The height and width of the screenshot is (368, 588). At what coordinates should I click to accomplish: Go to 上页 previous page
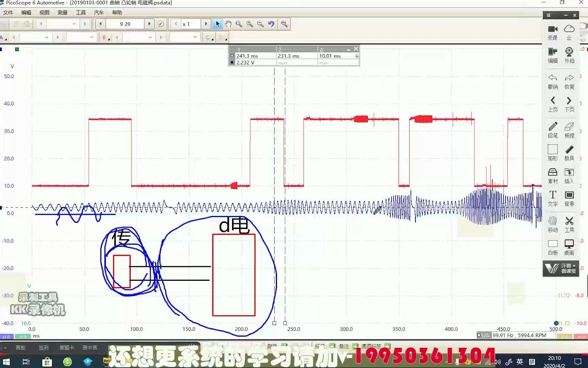click(553, 105)
